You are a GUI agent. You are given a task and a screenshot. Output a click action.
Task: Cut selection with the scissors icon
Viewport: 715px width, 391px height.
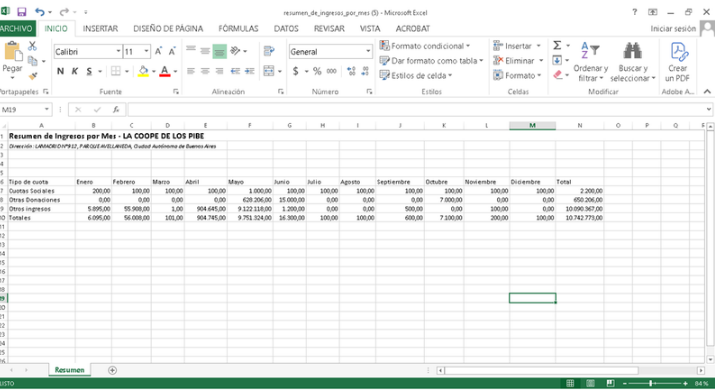click(x=32, y=46)
